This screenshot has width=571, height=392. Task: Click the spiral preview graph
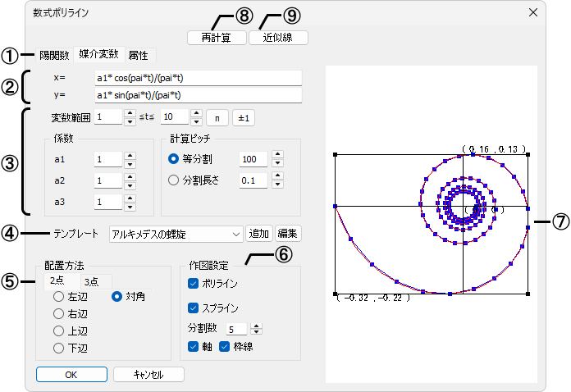pyautogui.click(x=432, y=224)
